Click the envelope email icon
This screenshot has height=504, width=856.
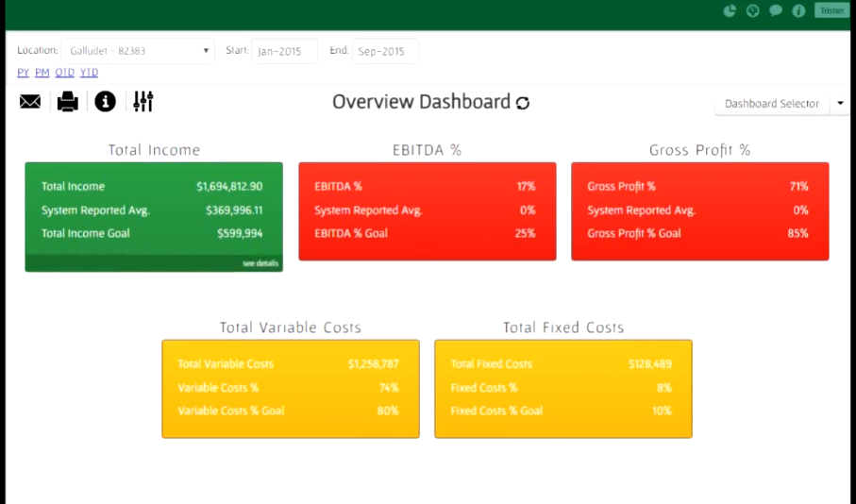(30, 102)
